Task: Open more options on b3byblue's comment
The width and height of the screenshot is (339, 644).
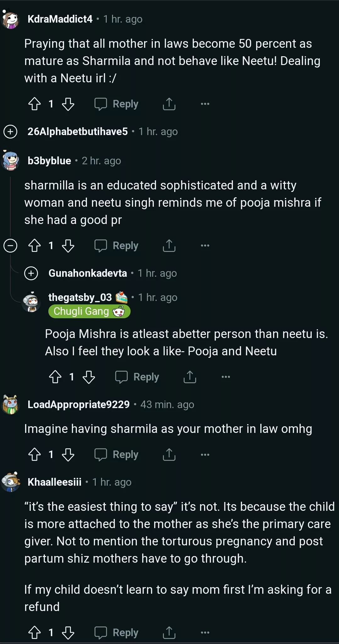Action: (x=205, y=246)
